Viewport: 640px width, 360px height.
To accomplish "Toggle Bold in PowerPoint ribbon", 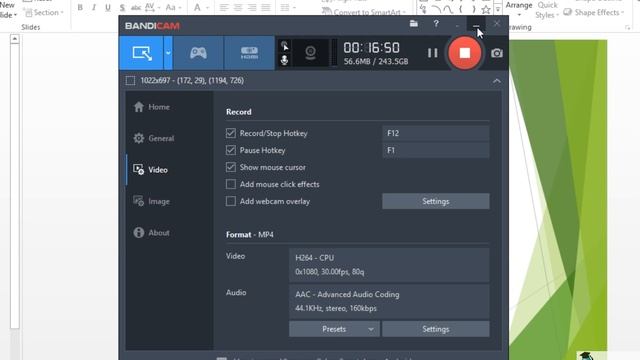I will [x=80, y=7].
